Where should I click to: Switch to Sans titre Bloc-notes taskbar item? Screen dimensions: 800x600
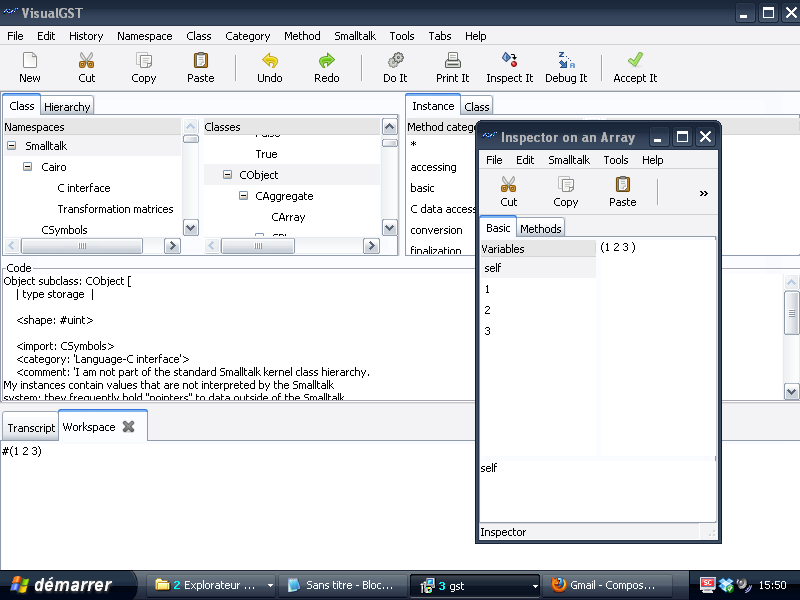point(343,585)
